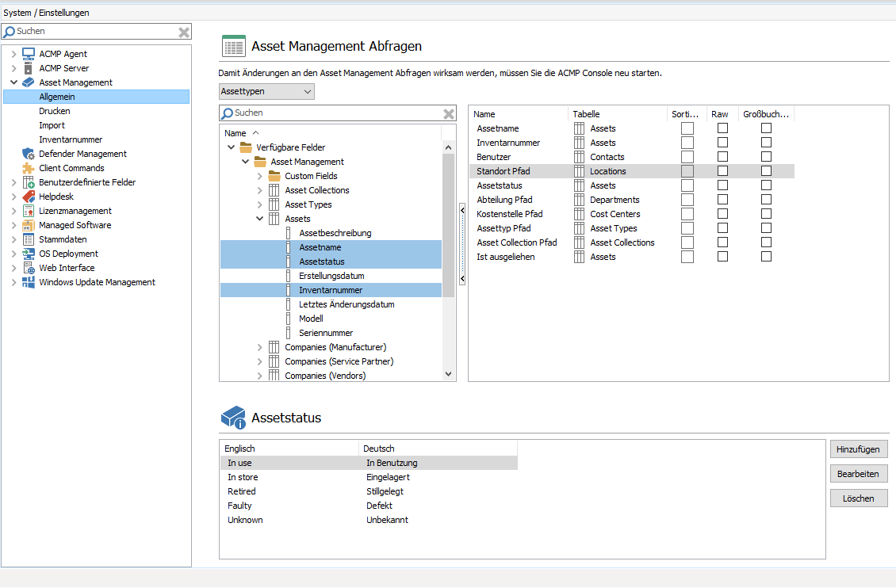Click the Asset Management Abfragen header icon
896x588 pixels.
coord(233,46)
